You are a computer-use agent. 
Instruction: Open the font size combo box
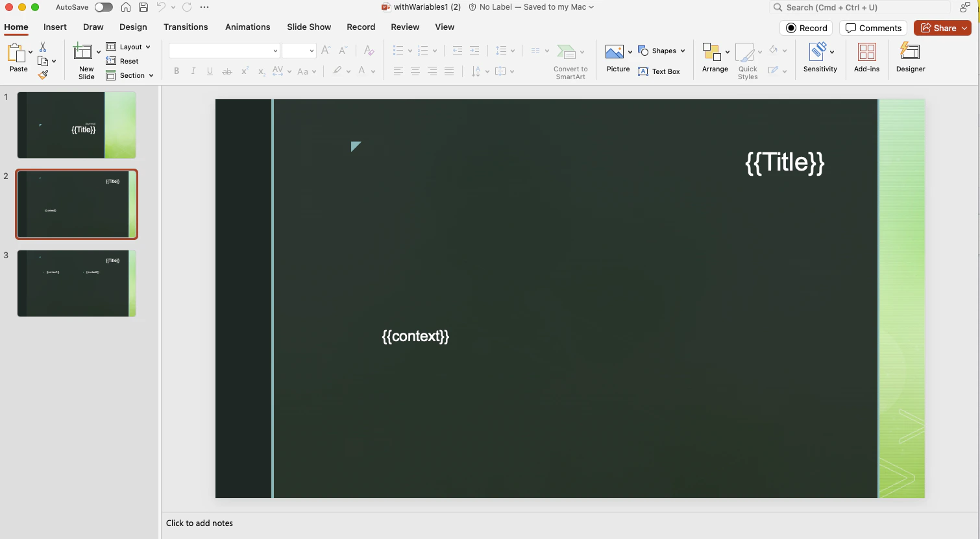[x=299, y=51]
